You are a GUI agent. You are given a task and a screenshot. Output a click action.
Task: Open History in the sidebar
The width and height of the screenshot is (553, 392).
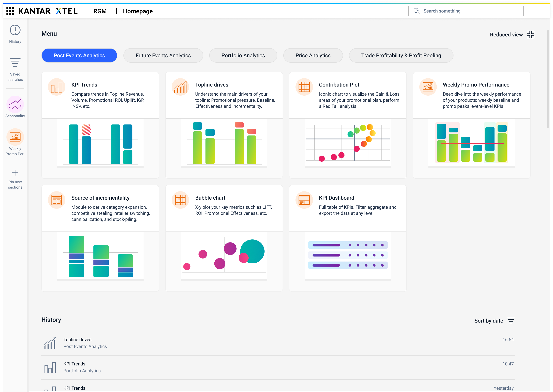[15, 34]
